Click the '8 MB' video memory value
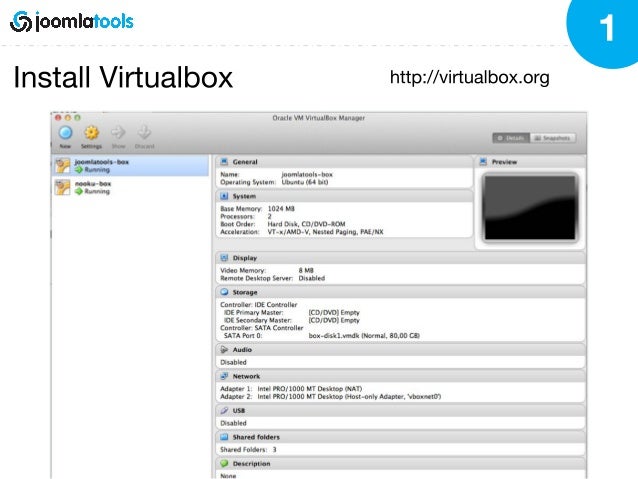 [306, 270]
